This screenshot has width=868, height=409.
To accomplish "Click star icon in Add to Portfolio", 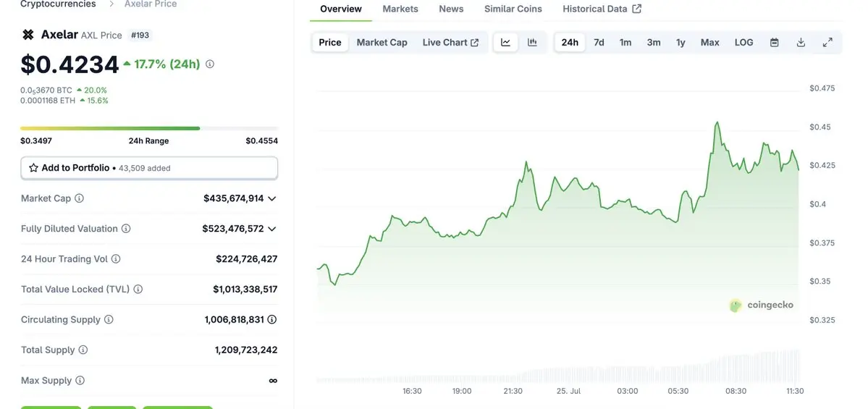I will (34, 168).
